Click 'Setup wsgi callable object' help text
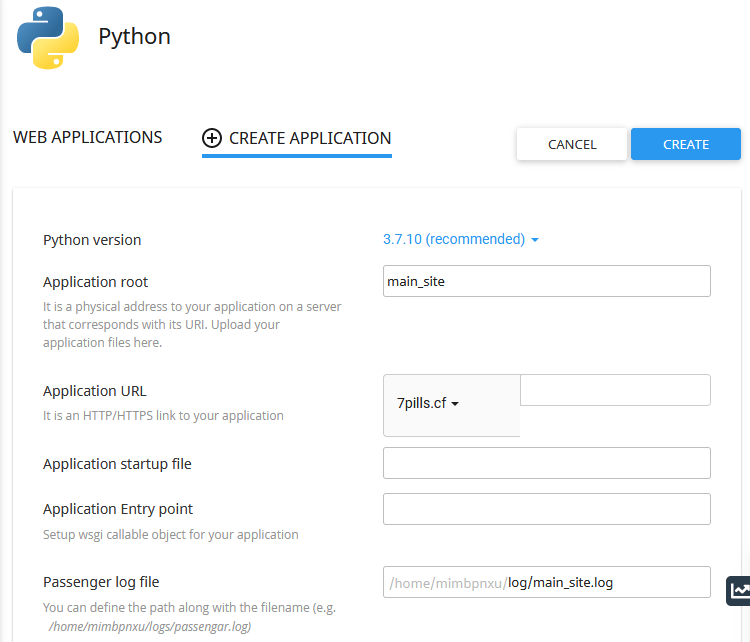The image size is (750, 642). pyautogui.click(x=171, y=534)
